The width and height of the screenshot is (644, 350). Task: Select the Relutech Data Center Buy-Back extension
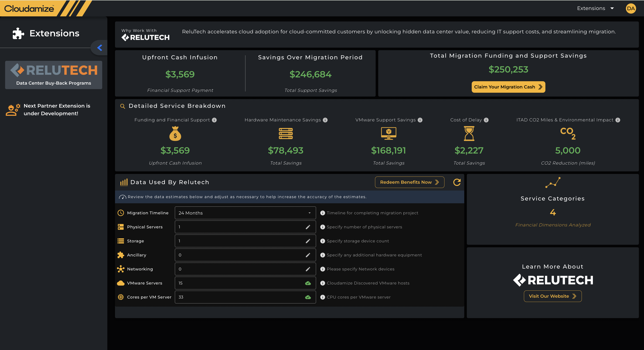(53, 75)
